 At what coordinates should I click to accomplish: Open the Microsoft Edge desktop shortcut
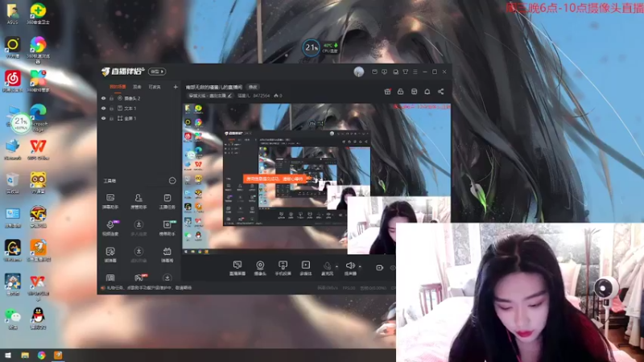coord(38,117)
